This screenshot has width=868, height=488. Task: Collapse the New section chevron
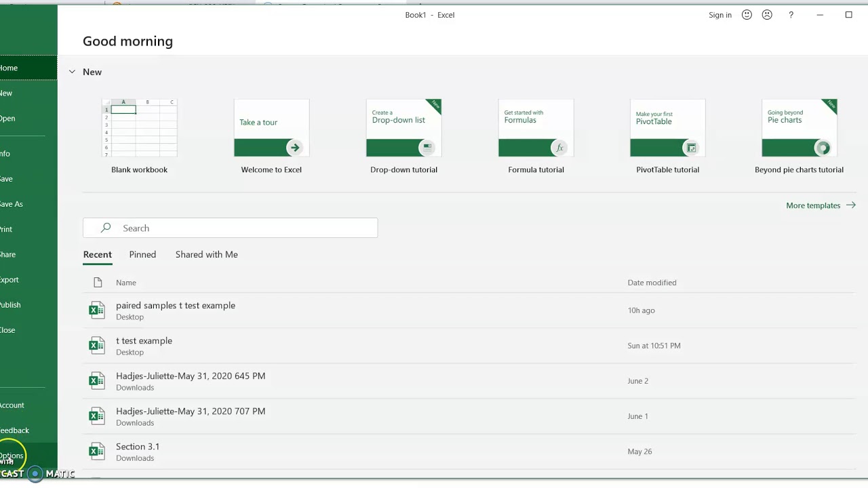(72, 72)
